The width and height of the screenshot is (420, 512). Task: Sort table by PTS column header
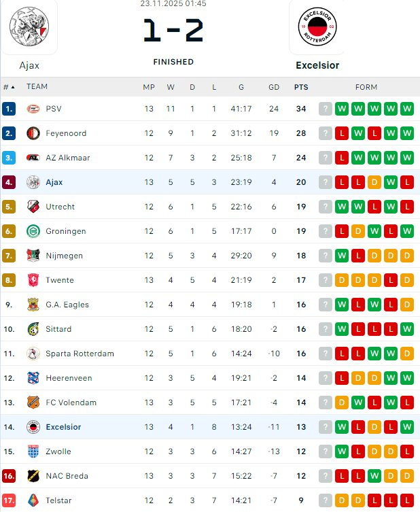[x=301, y=87]
